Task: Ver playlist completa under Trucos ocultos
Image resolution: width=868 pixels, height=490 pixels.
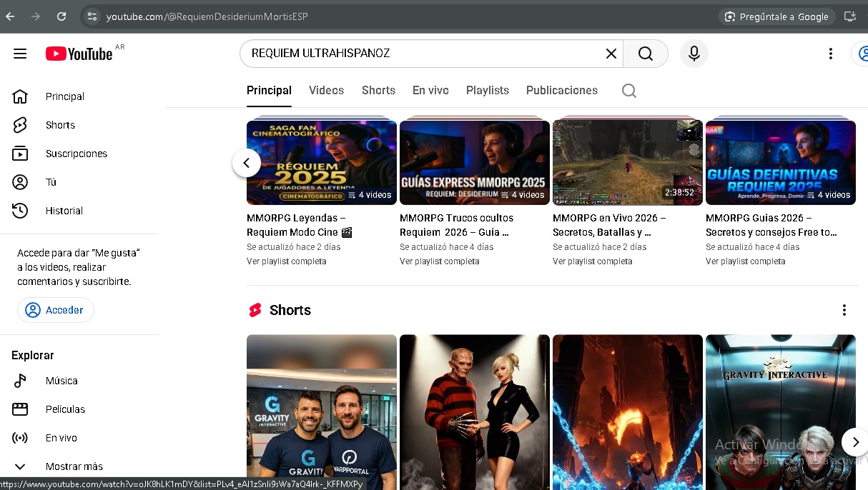Action: pyautogui.click(x=440, y=261)
